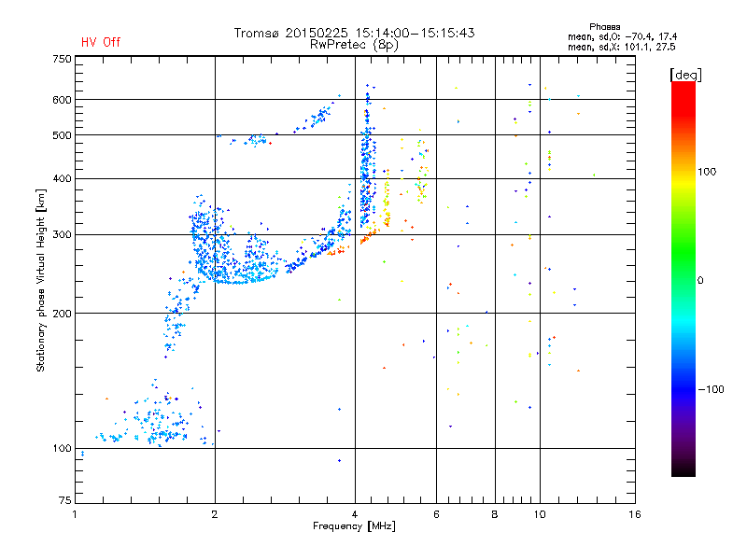Click the [deg] color bar unit label

pyautogui.click(x=686, y=74)
